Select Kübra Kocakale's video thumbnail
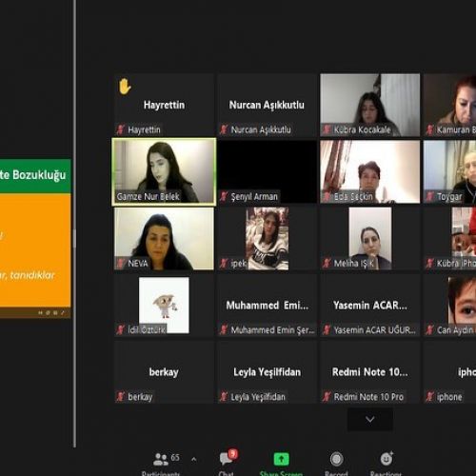476x476 pixels. 370,105
